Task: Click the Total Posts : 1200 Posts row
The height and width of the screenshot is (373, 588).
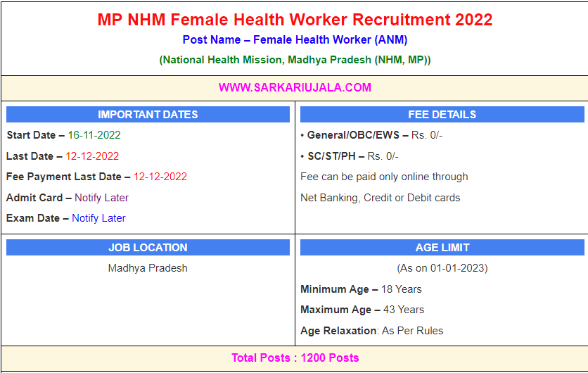Action: 295,358
